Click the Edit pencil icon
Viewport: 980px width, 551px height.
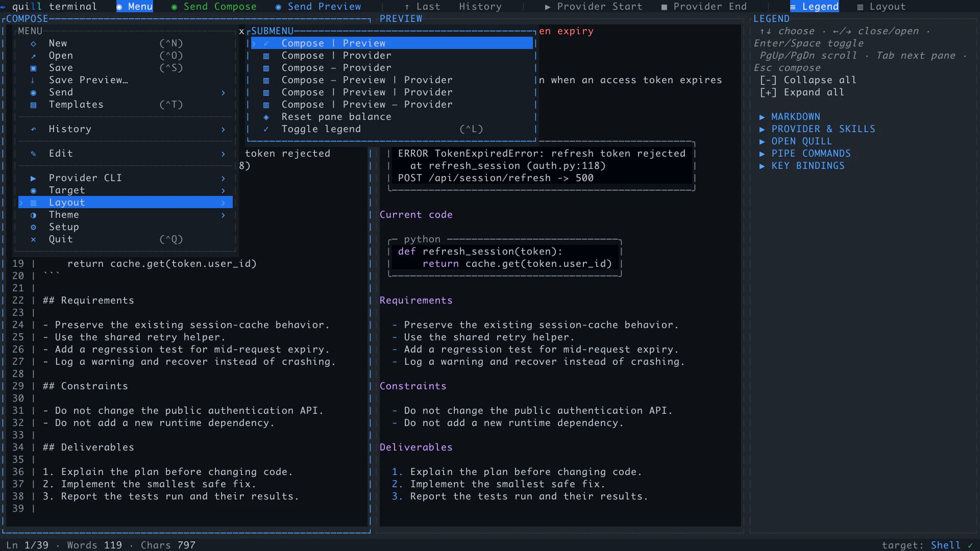pos(33,154)
